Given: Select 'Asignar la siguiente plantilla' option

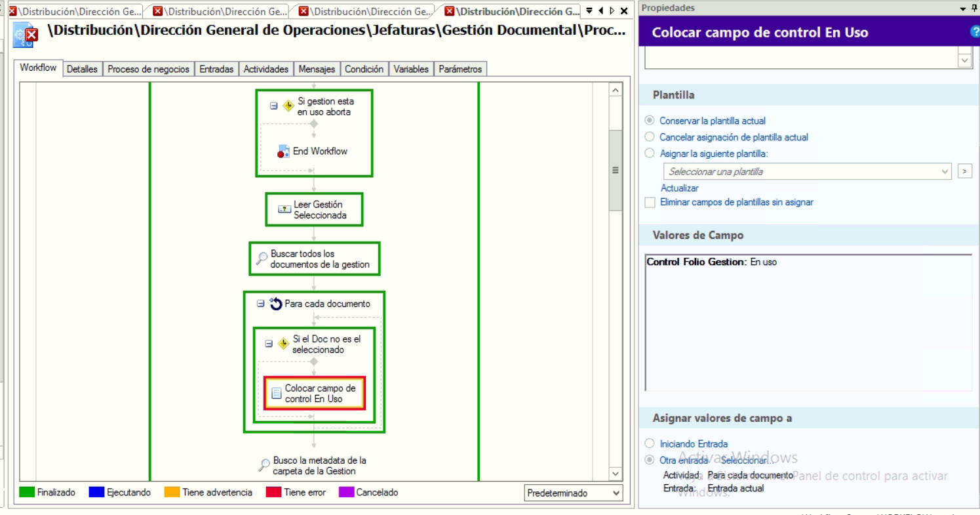Looking at the screenshot, I should (x=650, y=154).
